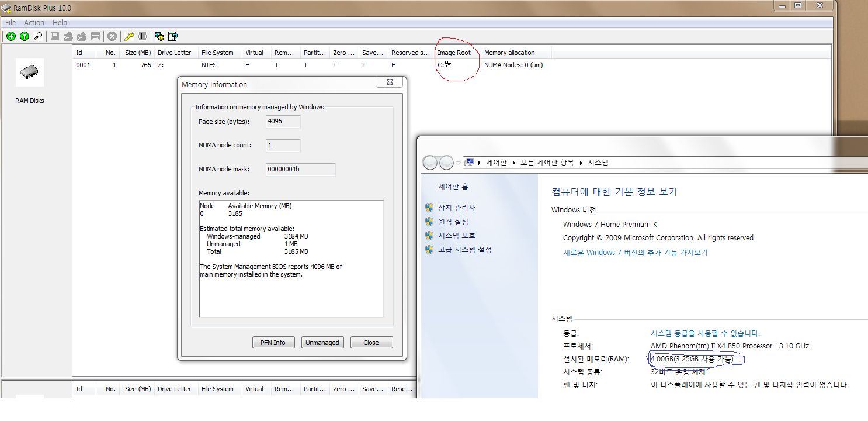This screenshot has height=421, width=868.
Task: Click the Windows 7 Home Premium K text
Action: click(x=610, y=225)
